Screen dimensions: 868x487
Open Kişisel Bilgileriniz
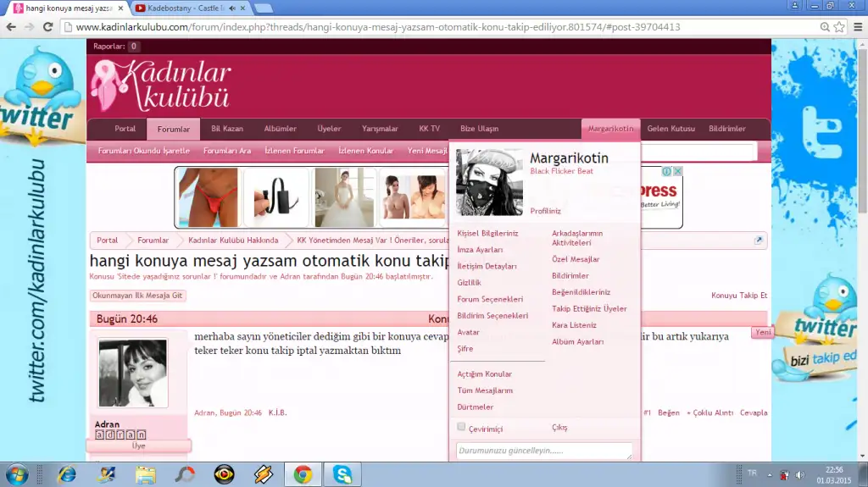(x=487, y=234)
